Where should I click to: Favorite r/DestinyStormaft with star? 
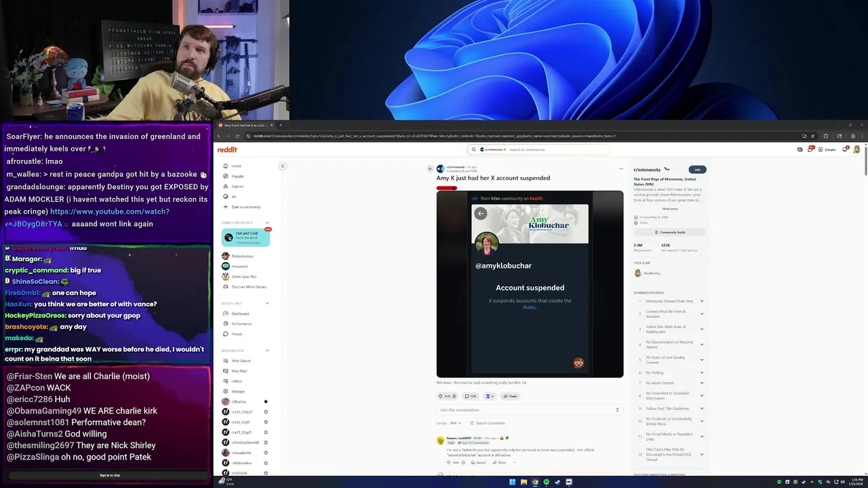pyautogui.click(x=266, y=442)
